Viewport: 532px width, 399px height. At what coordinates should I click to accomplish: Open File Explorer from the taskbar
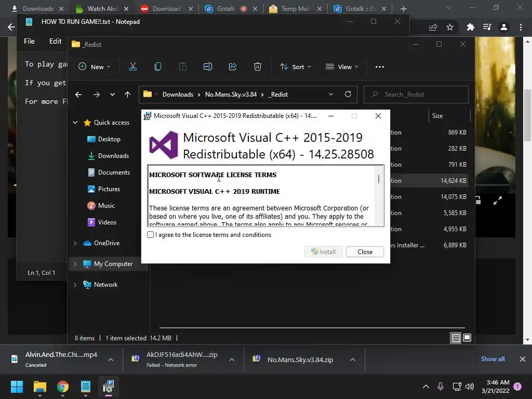pyautogui.click(x=39, y=387)
